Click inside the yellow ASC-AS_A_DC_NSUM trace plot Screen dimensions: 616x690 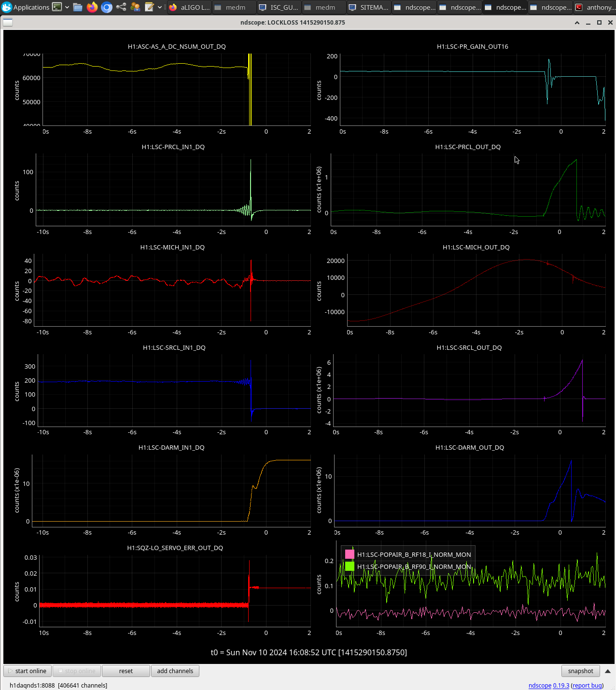click(x=177, y=89)
